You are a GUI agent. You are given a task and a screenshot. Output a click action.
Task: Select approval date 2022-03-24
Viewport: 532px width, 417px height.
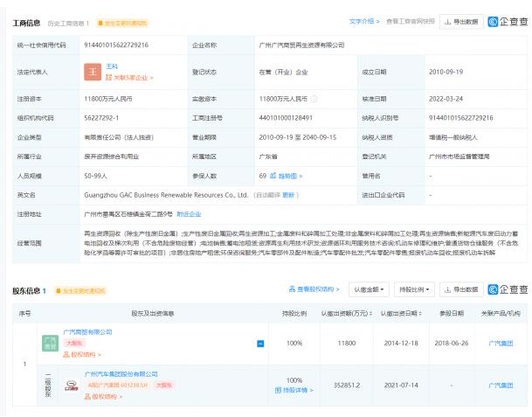coord(446,99)
